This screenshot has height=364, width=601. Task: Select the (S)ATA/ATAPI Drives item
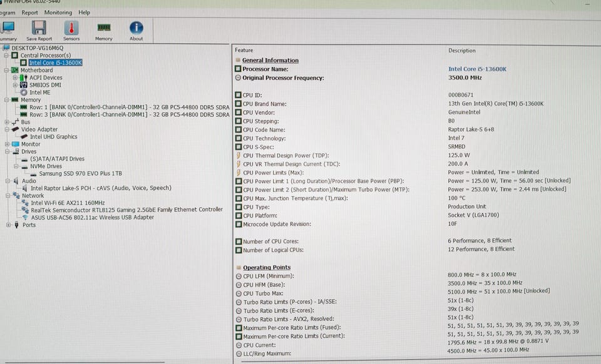click(57, 159)
